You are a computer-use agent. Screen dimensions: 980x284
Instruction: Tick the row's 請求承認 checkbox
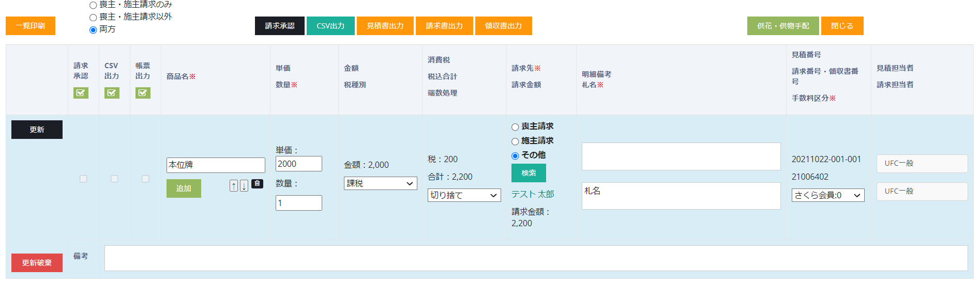point(83,179)
